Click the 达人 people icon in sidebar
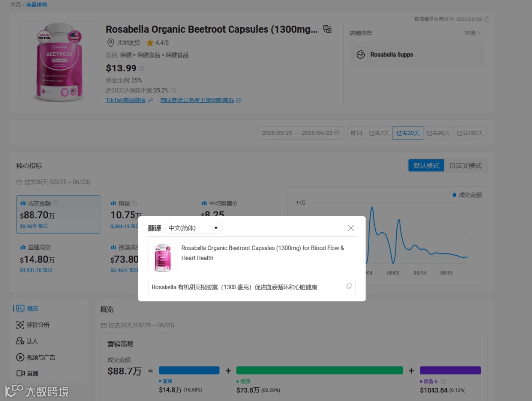The width and height of the screenshot is (532, 401). click(x=20, y=341)
